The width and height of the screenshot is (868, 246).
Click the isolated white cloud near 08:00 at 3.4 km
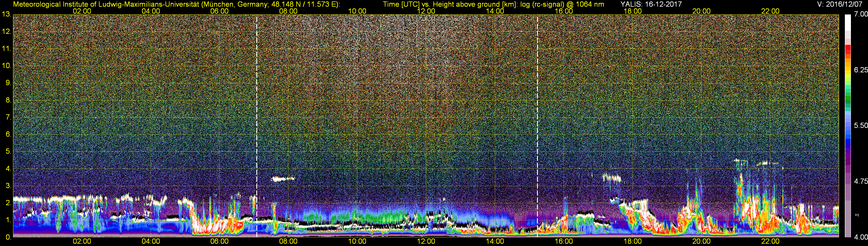coord(283,179)
